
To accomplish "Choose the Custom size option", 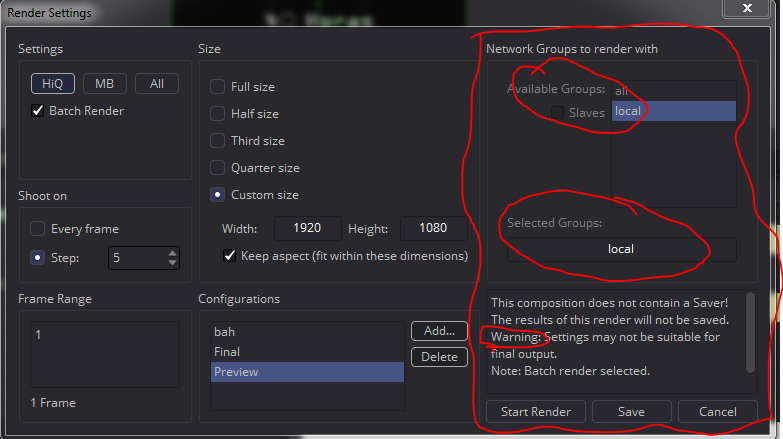I will pos(217,194).
